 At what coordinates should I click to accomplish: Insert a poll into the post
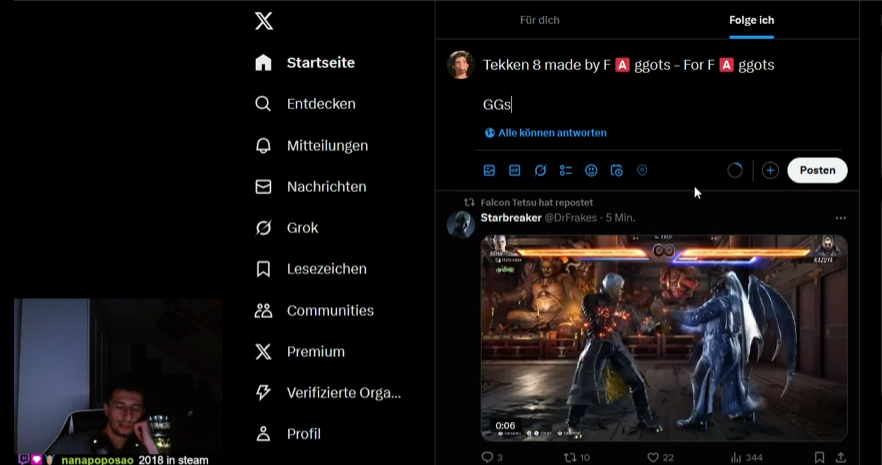[565, 170]
